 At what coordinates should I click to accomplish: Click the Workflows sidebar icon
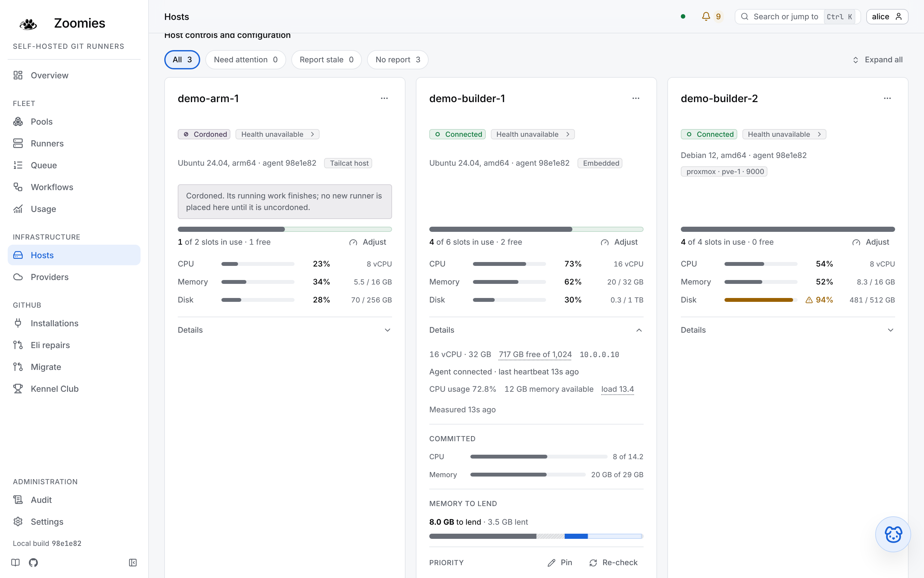click(18, 187)
